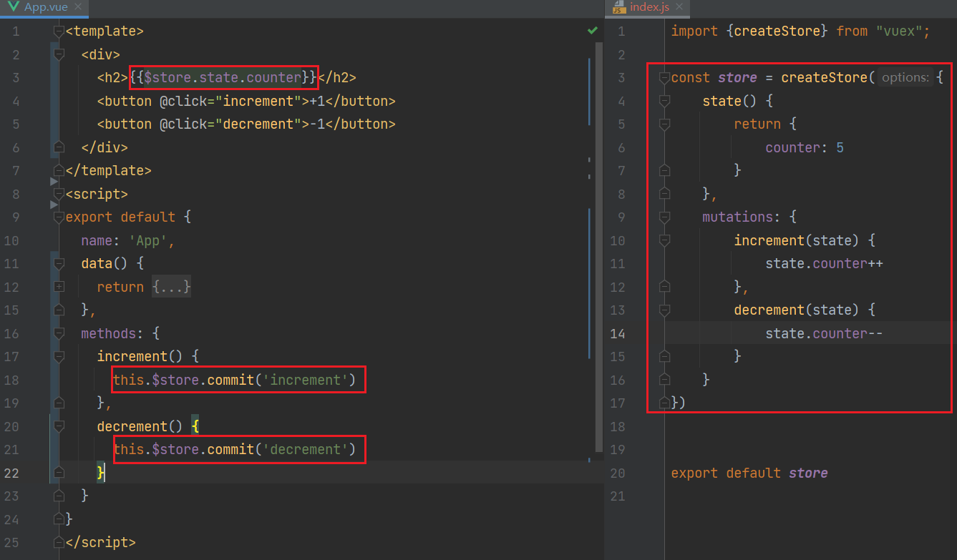This screenshot has height=560, width=957.
Task: Click commit('increment') call on line 18
Action: [281, 380]
